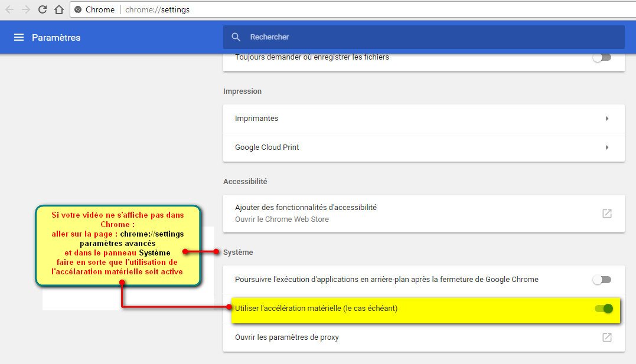Screen dimensions: 636x364
Task: Click the Chrome site info icon
Action: click(x=78, y=9)
